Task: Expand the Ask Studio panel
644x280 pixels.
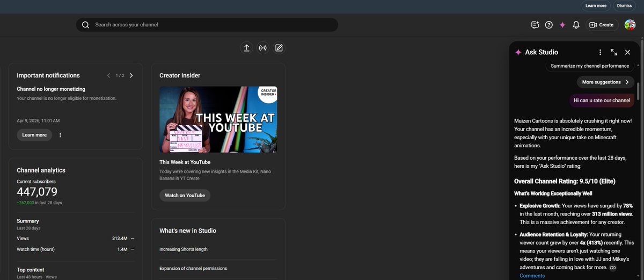Action: [614, 52]
